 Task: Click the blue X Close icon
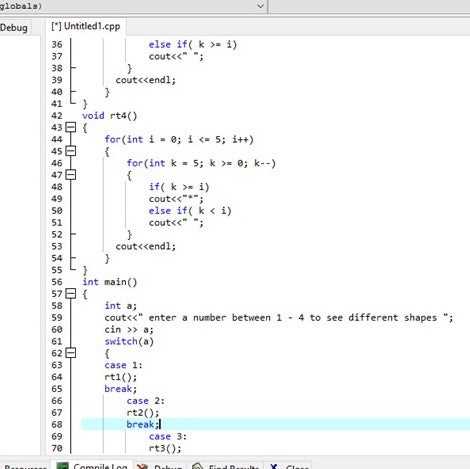(x=274, y=466)
